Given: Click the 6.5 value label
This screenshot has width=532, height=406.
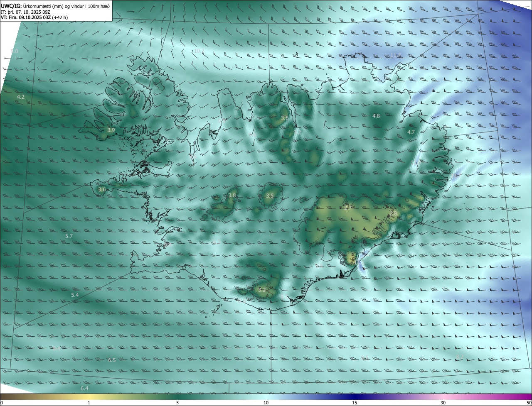Looking at the screenshot, I should click(112, 360).
